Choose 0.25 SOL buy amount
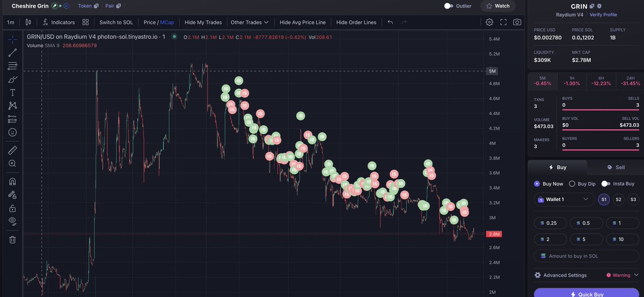 pos(550,223)
